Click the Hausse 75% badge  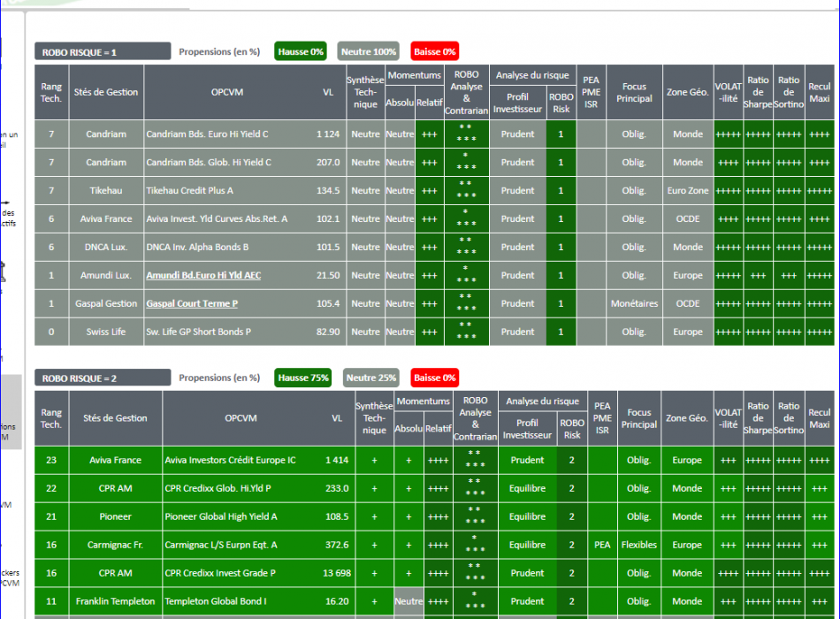click(x=303, y=378)
